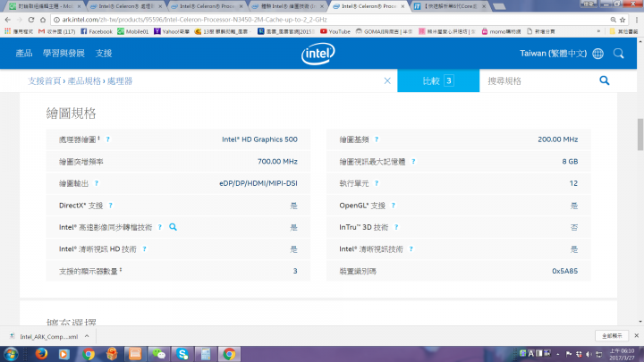Image resolution: width=644 pixels, height=362 pixels.
Task: Open Skype from the taskbar
Action: (x=182, y=354)
